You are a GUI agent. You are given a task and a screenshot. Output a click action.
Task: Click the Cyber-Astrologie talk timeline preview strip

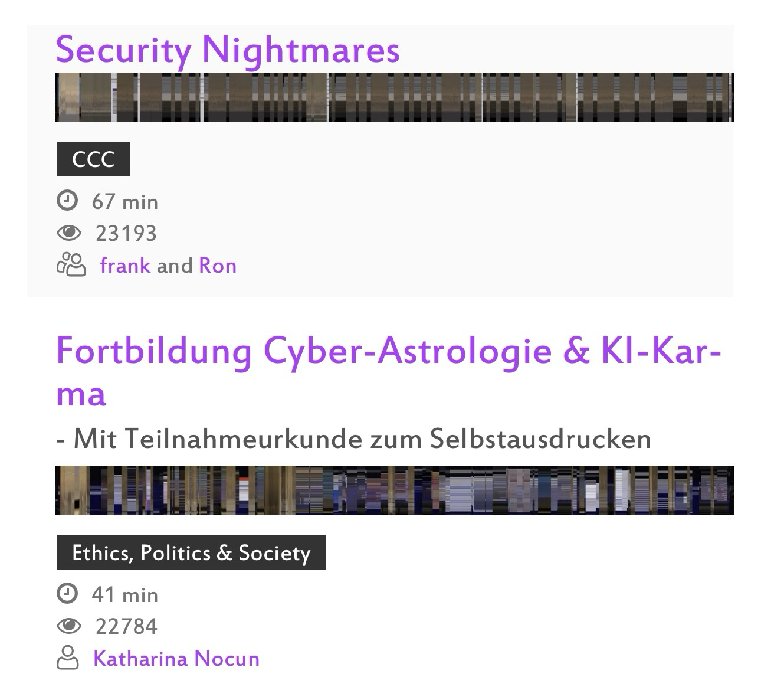coord(395,490)
